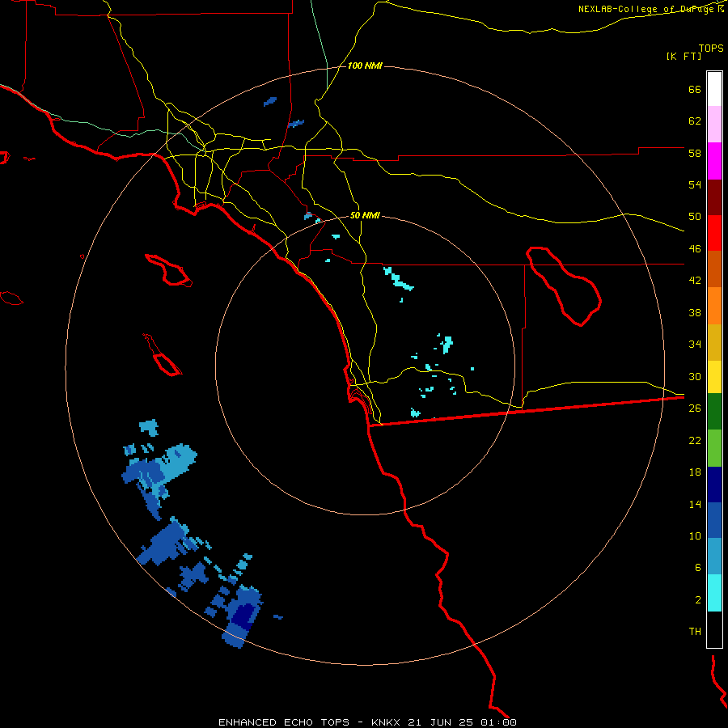Click the cyan legend swatch
The image size is (728, 728).
point(714,593)
